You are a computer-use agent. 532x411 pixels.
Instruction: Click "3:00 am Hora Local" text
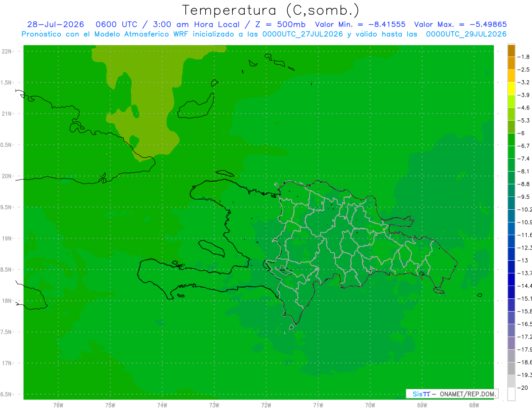click(196, 24)
